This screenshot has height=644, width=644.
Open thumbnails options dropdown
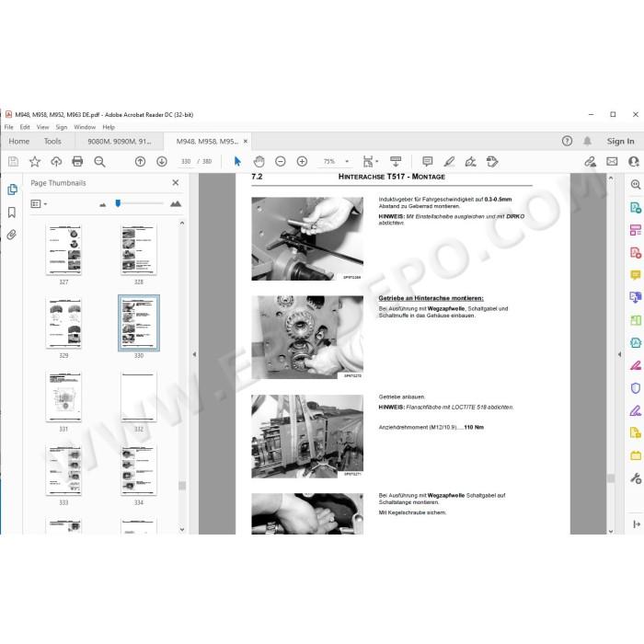pos(39,203)
